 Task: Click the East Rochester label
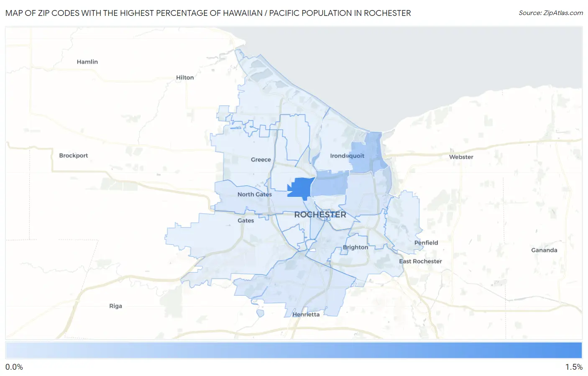[420, 261]
